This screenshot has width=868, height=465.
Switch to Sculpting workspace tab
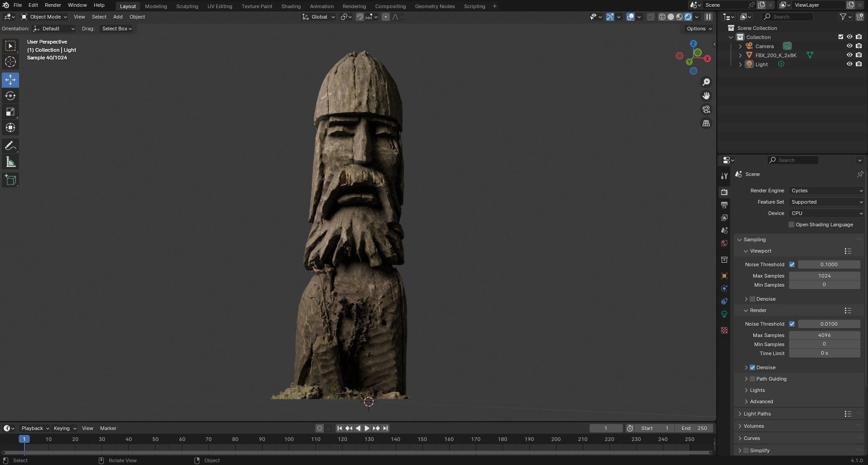pyautogui.click(x=187, y=6)
